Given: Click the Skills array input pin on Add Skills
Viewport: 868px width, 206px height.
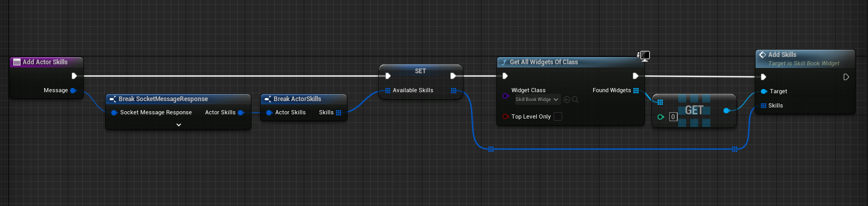Looking at the screenshot, I should 764,106.
